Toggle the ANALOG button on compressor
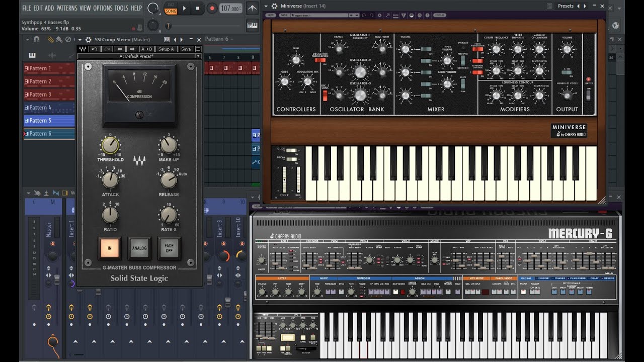644x362 pixels. coord(139,248)
